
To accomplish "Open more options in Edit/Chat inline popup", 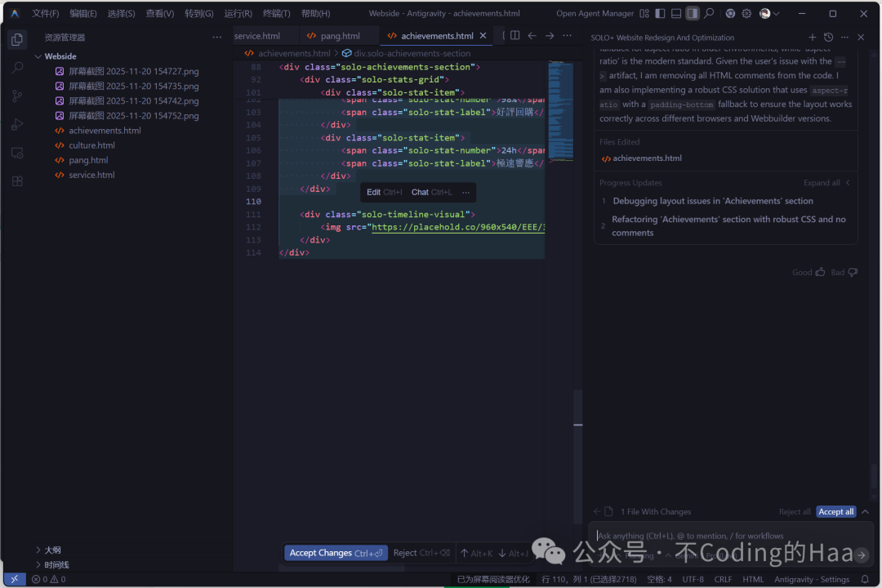I will (465, 192).
